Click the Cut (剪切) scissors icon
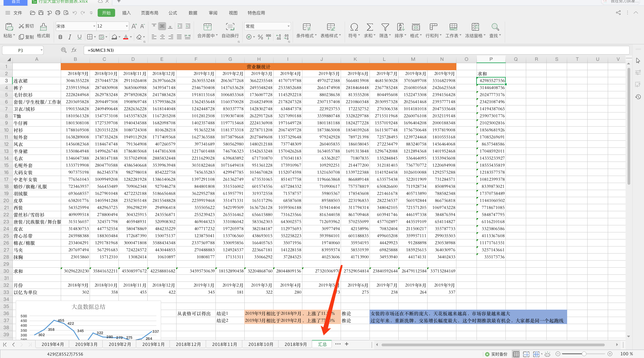The width and height of the screenshot is (644, 358). coord(21,26)
